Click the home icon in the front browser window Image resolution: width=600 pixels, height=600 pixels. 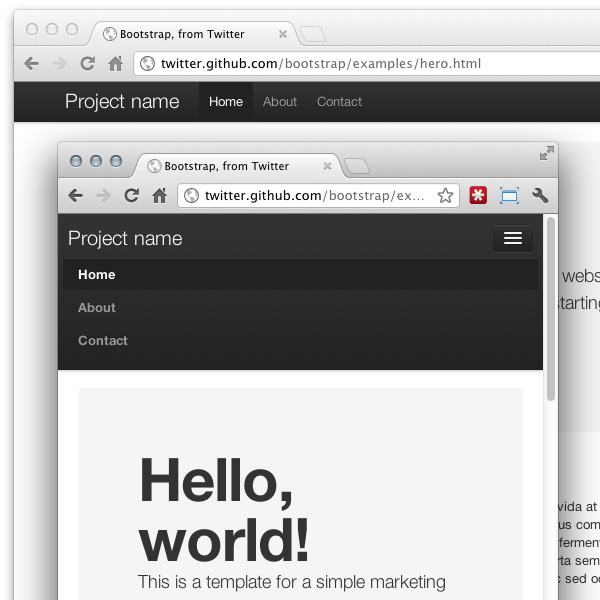pyautogui.click(x=160, y=195)
